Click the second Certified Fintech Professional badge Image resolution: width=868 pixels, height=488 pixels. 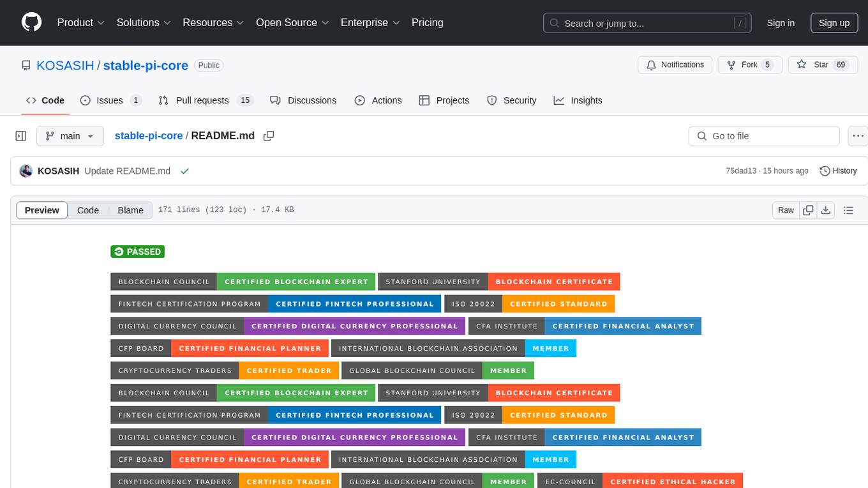(276, 415)
